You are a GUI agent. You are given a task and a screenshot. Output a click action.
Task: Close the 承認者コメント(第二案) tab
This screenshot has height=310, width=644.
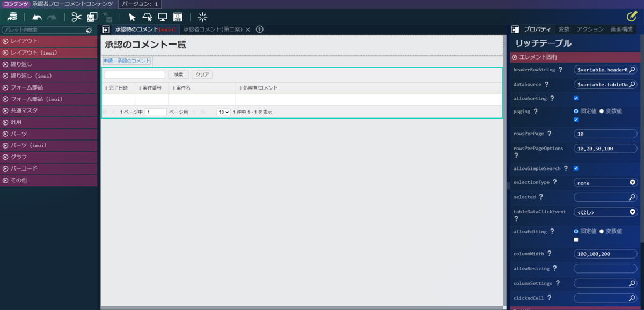[248, 29]
